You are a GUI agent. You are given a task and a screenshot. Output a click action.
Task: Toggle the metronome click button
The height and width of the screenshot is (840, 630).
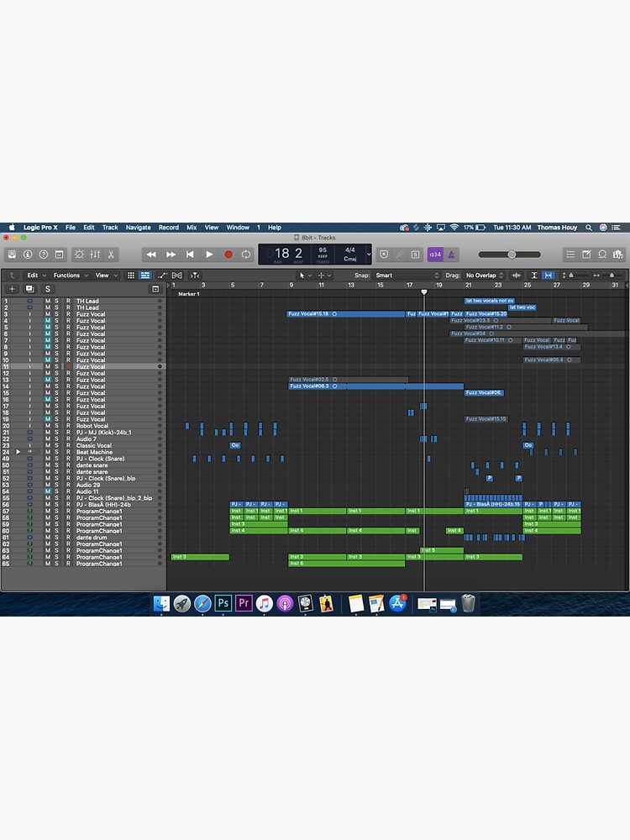point(451,255)
